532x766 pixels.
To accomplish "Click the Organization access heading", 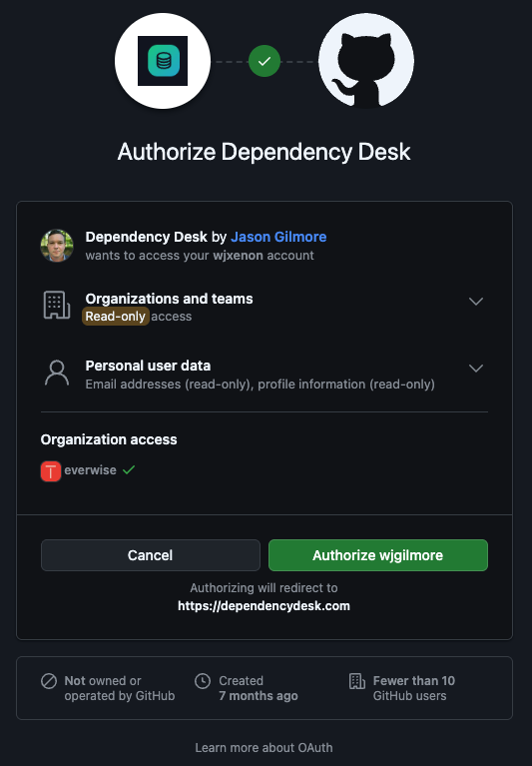I will (109, 439).
